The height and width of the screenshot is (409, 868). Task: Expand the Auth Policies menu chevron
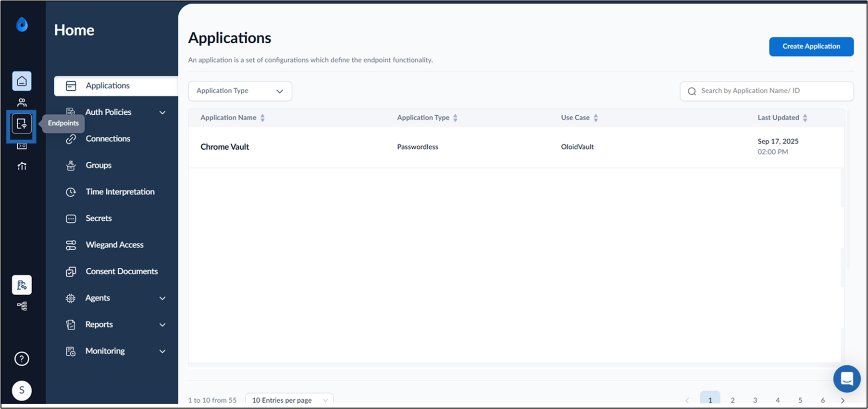162,112
